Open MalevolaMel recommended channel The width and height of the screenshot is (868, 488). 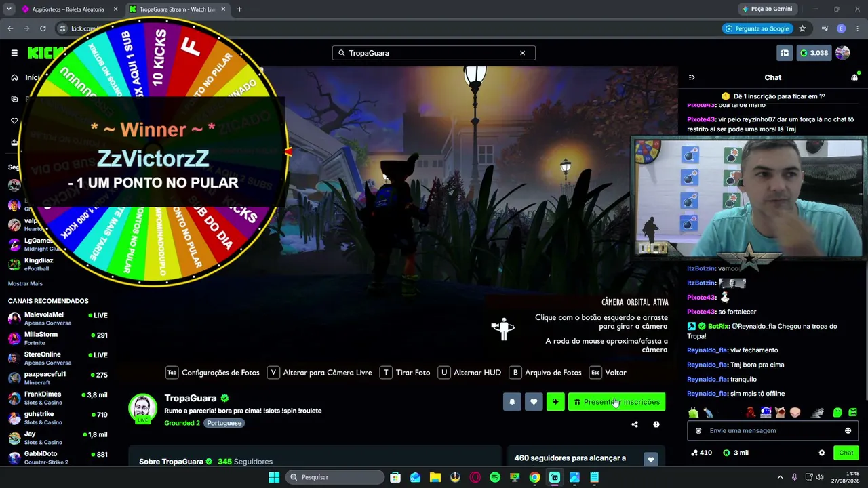58,319
